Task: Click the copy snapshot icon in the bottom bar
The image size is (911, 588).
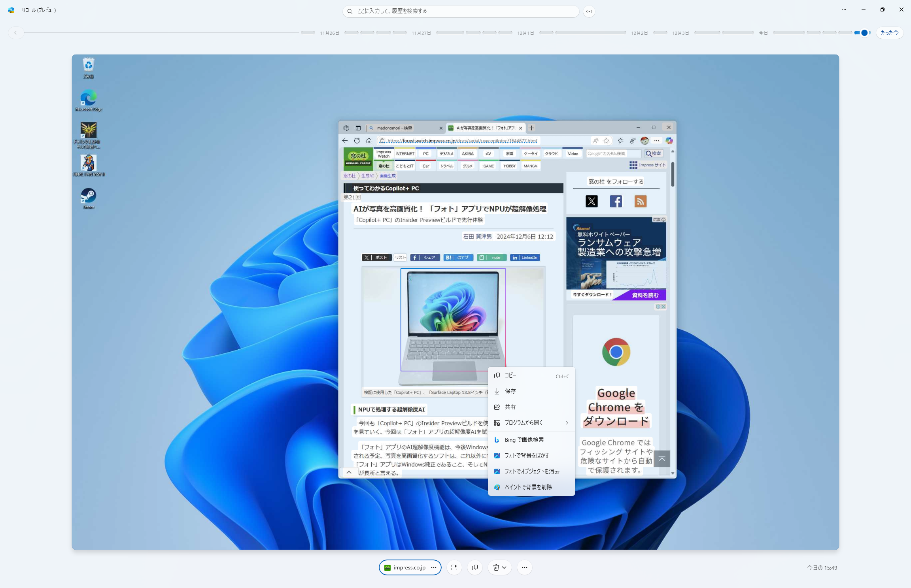Action: pyautogui.click(x=475, y=567)
